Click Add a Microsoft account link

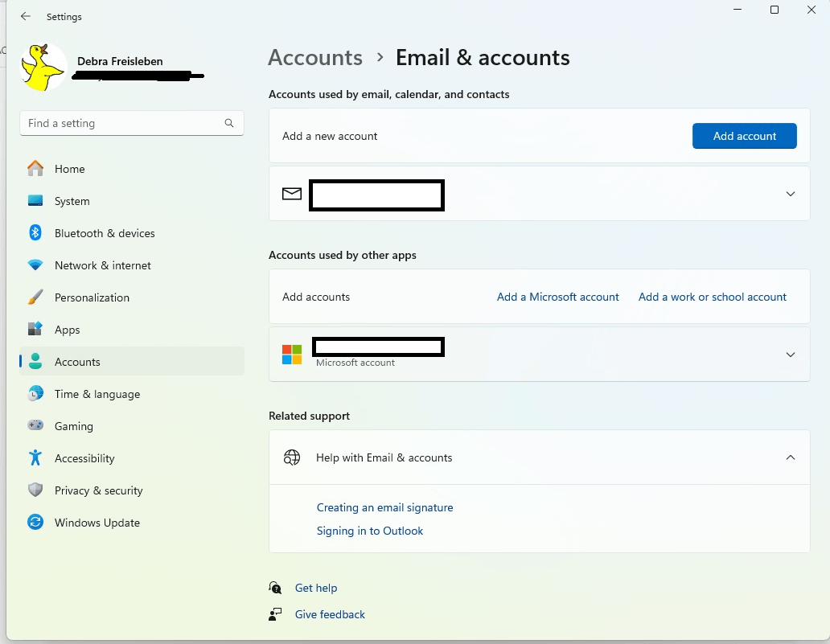(558, 297)
